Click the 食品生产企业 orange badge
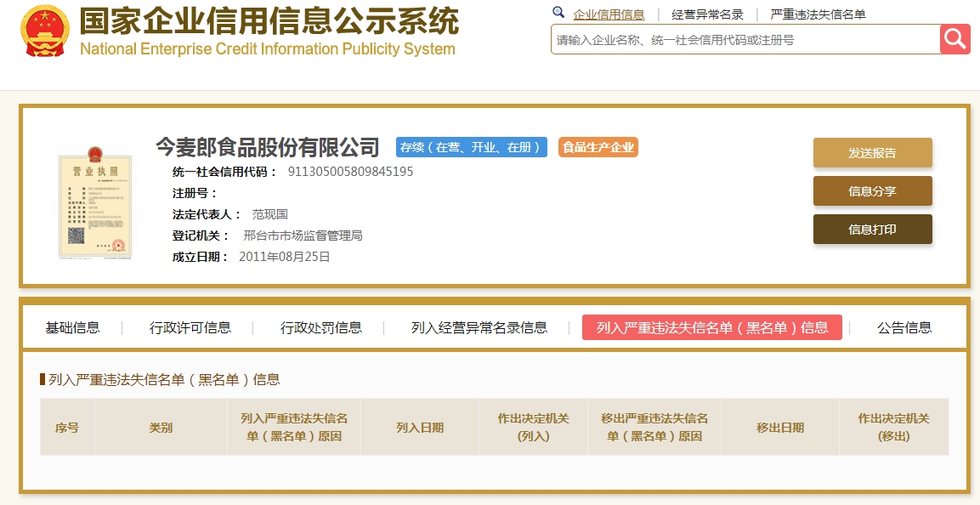The image size is (980, 505). [x=598, y=147]
